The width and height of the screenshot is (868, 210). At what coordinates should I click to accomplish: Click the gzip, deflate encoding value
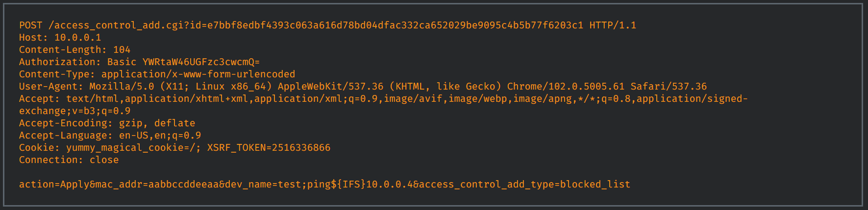[157, 123]
